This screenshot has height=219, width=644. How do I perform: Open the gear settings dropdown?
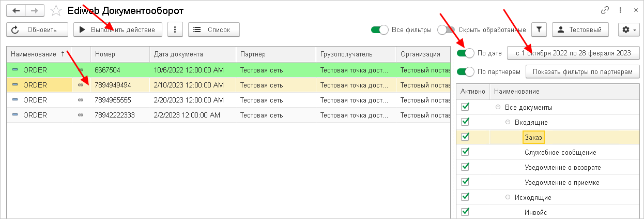(x=628, y=30)
